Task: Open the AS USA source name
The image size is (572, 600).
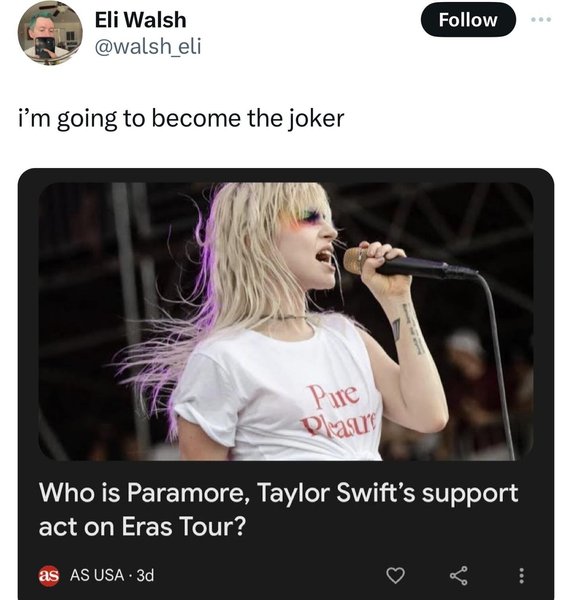Action: (97, 575)
